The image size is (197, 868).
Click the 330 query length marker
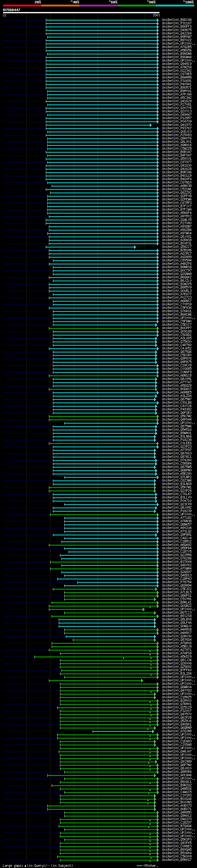[155, 15]
